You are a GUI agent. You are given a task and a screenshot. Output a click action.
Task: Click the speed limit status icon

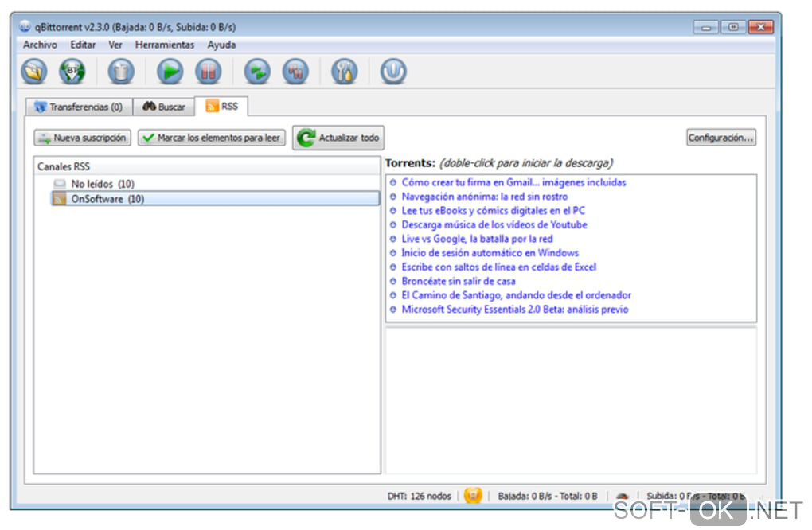click(x=623, y=496)
